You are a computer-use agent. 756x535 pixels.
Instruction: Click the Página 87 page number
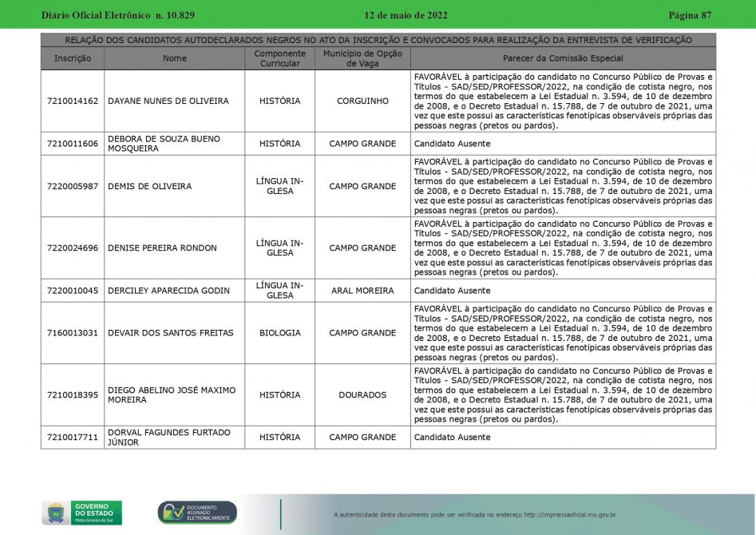[x=689, y=15]
